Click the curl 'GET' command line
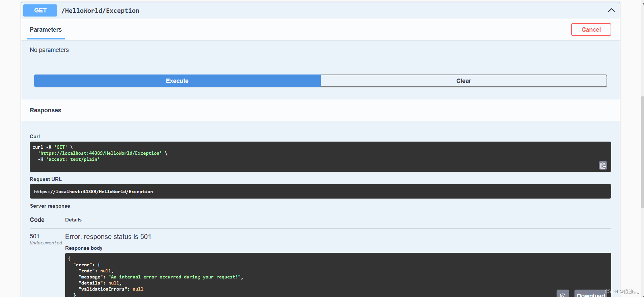 coord(53,147)
